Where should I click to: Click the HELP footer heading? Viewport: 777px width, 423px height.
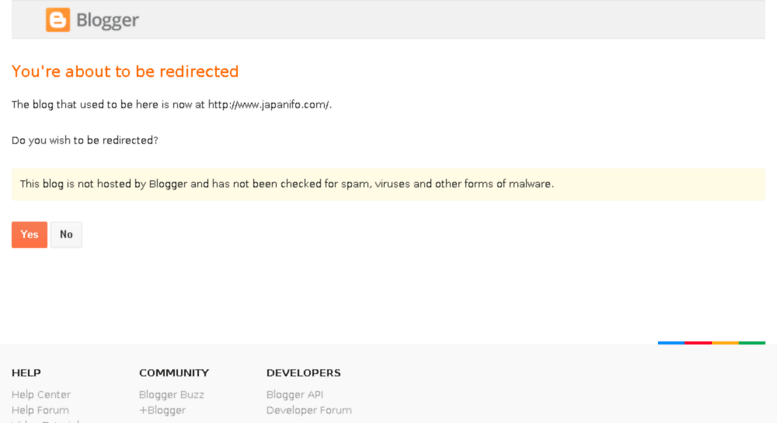tap(26, 373)
